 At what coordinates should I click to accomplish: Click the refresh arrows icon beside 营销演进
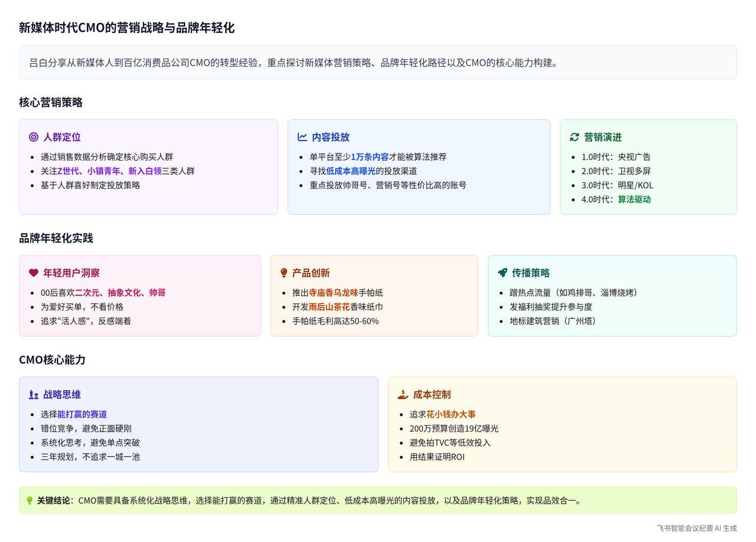pyautogui.click(x=574, y=137)
